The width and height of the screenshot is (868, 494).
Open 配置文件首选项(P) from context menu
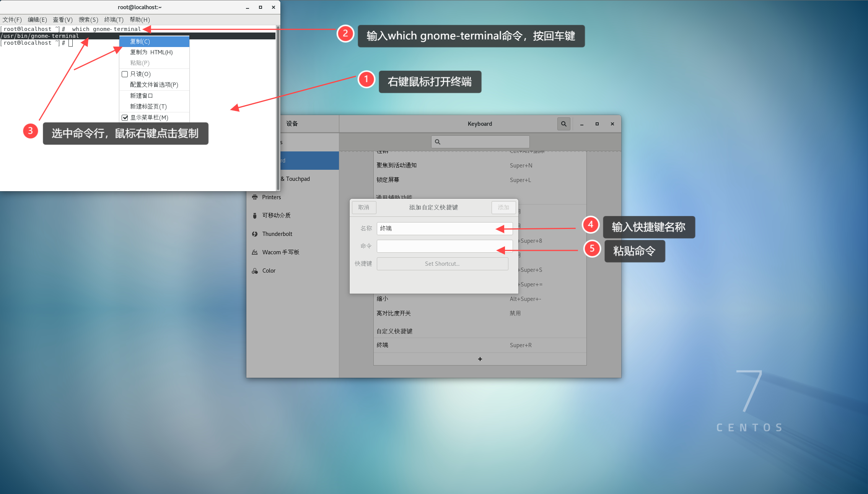155,84
